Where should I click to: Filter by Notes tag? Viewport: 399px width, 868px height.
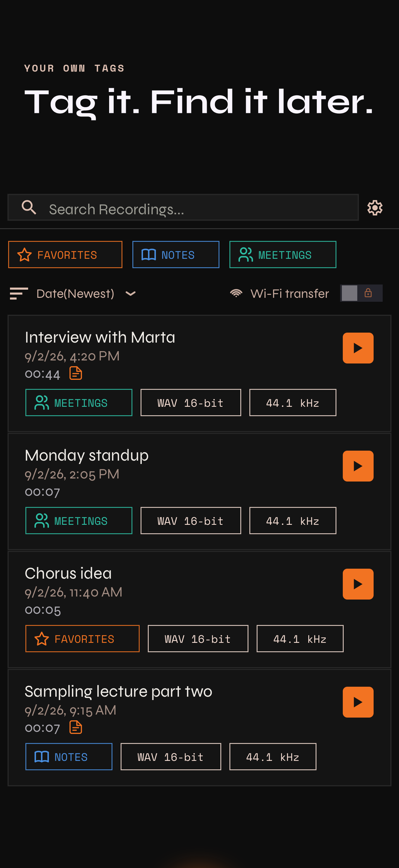(x=176, y=255)
